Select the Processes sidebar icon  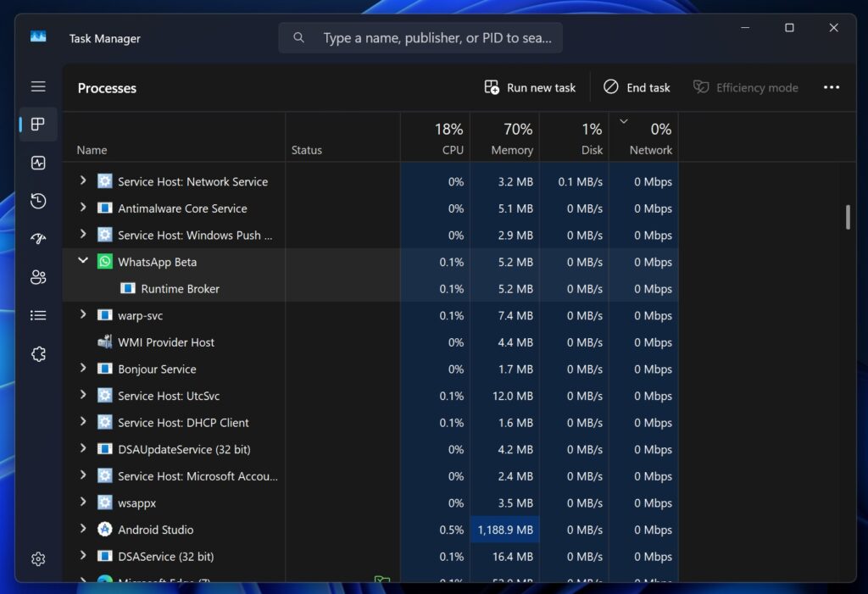click(37, 124)
